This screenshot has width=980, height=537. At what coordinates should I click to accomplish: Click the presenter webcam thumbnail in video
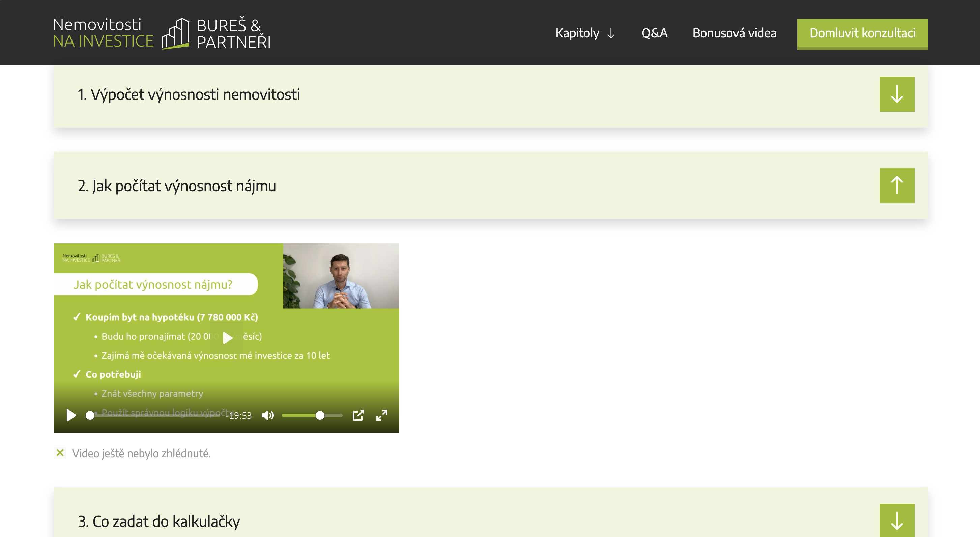pyautogui.click(x=341, y=276)
